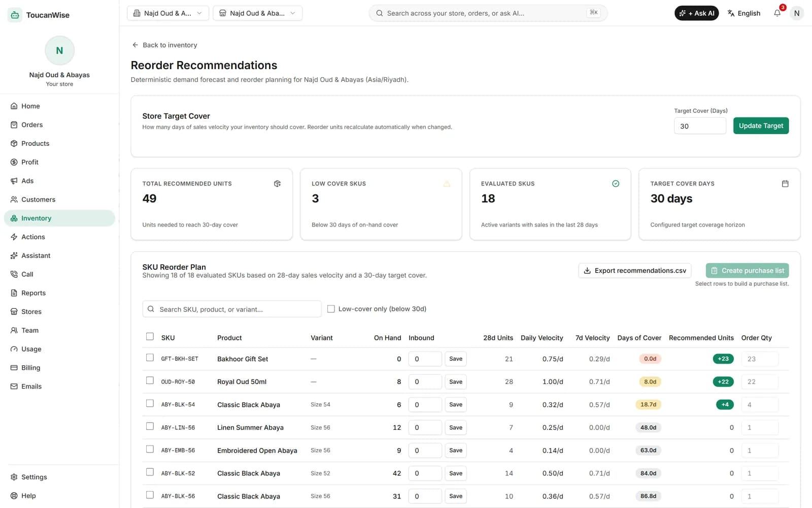The image size is (812, 508).
Task: Select the ABY-LIN-56 row checkbox
Action: [150, 426]
